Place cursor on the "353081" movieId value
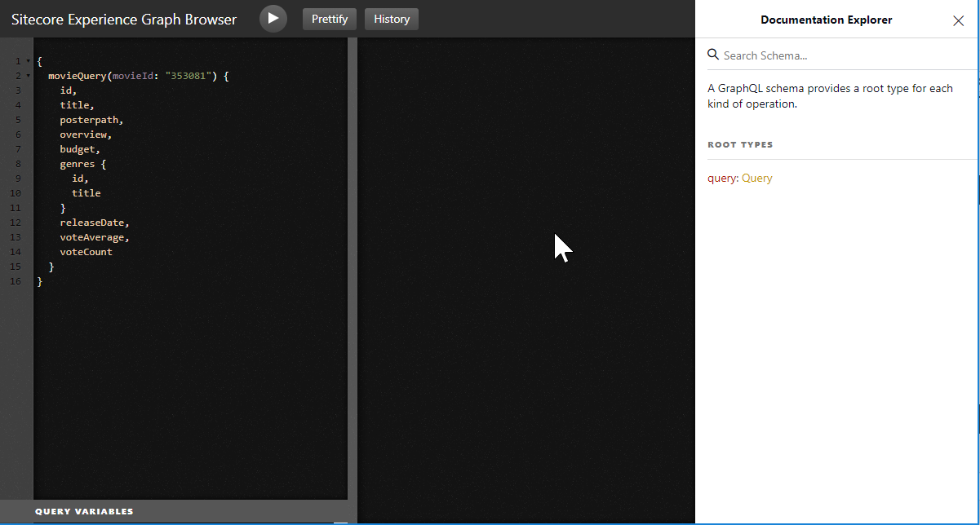Screen dimensions: 980x525 188,76
